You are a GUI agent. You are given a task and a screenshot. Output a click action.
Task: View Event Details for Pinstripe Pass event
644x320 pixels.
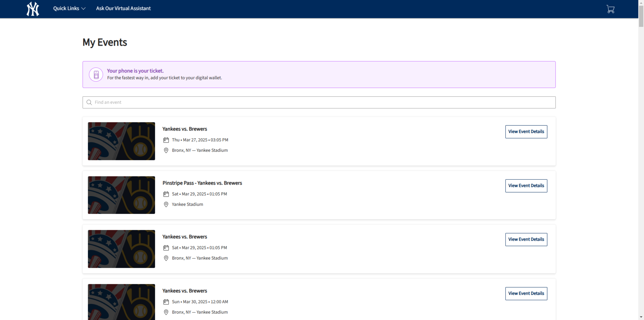click(x=526, y=186)
